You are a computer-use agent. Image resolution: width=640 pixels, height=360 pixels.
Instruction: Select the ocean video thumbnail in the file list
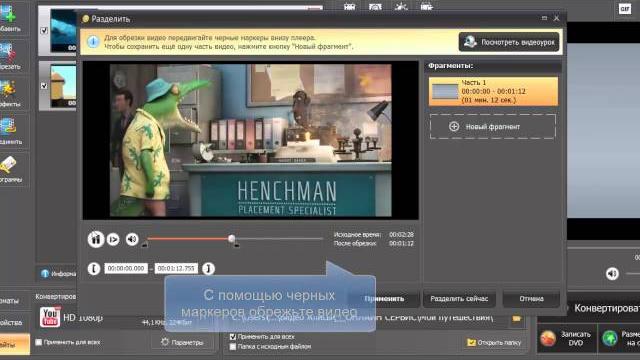coord(64,31)
